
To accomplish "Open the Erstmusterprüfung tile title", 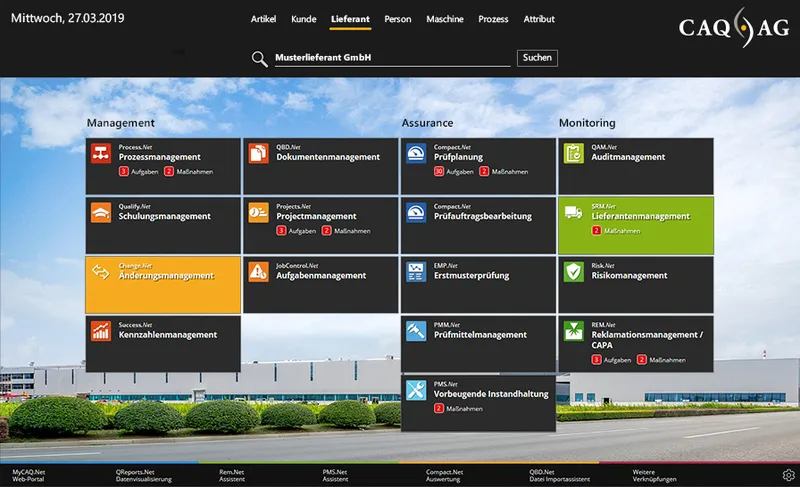I will click(471, 275).
